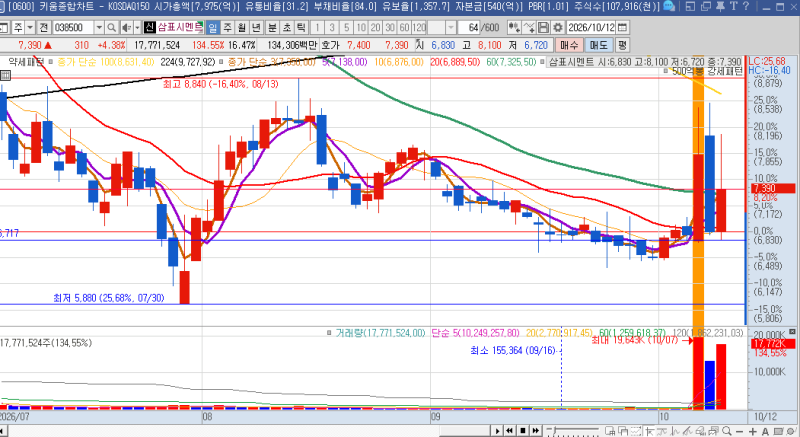Click the minus zoom-out icon at bottom
Image resolution: width=800 pixels, height=437 pixels.
click(740, 431)
